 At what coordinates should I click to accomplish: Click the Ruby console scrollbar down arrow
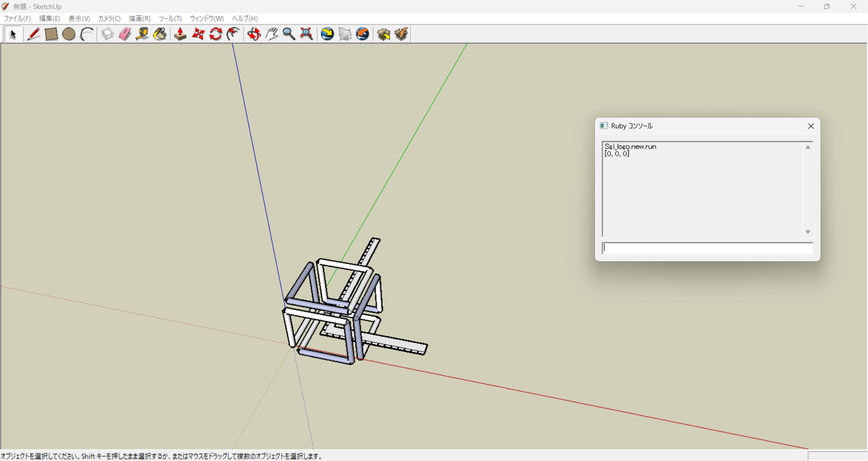point(808,232)
